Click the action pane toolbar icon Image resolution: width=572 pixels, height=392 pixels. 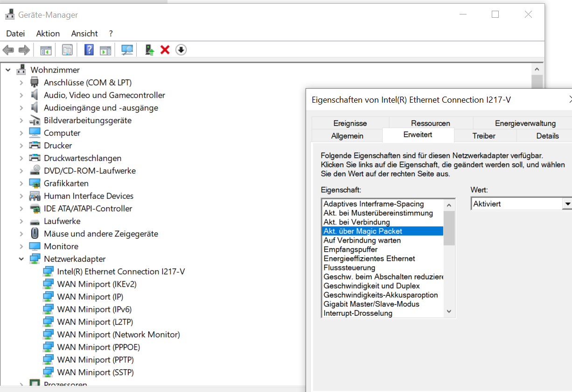click(105, 50)
